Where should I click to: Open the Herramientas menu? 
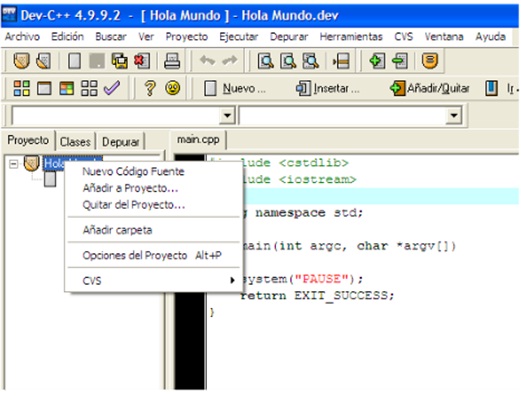(x=351, y=36)
